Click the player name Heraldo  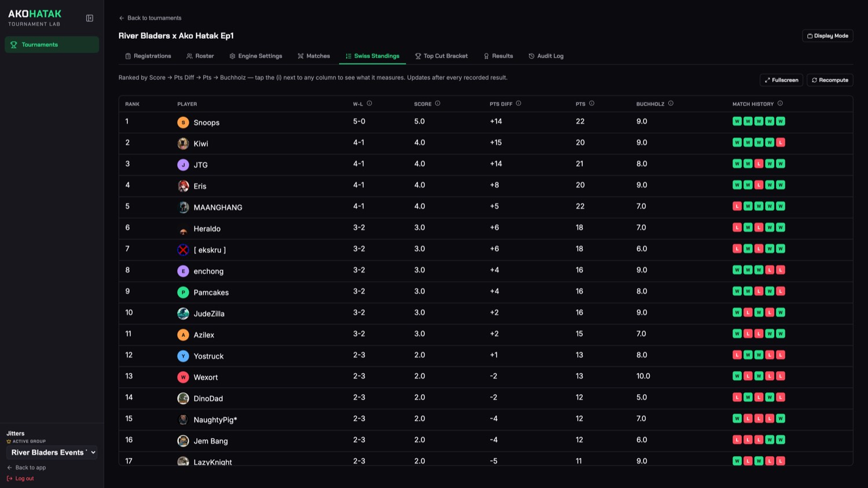click(x=207, y=229)
